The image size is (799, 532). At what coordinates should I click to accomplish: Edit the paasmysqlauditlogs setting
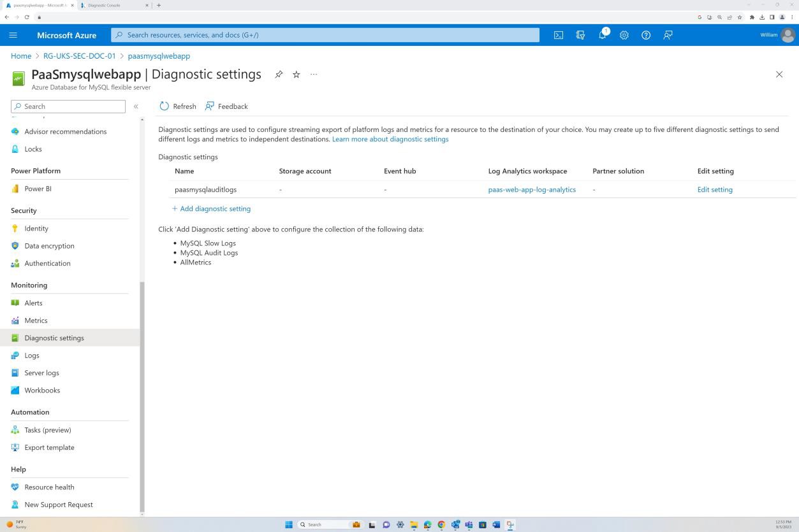(x=715, y=189)
